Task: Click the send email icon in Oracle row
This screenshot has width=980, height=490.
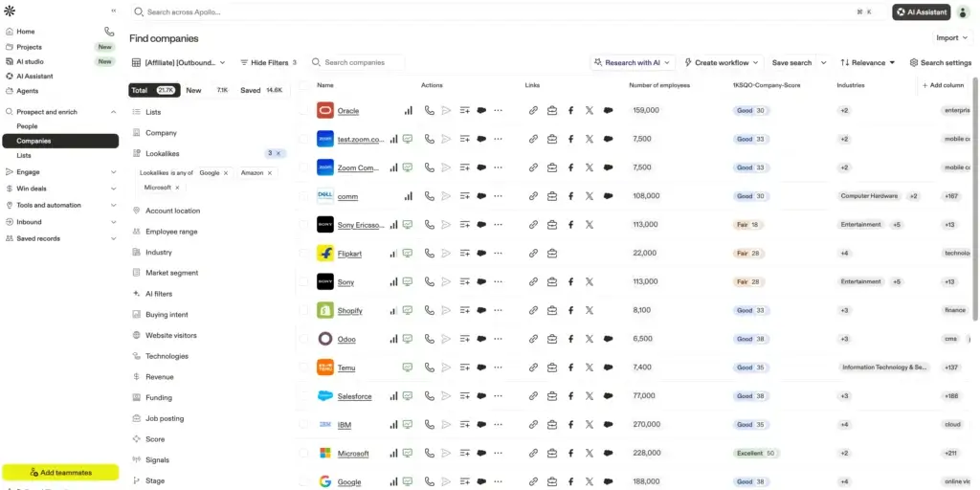Action: coord(446,110)
